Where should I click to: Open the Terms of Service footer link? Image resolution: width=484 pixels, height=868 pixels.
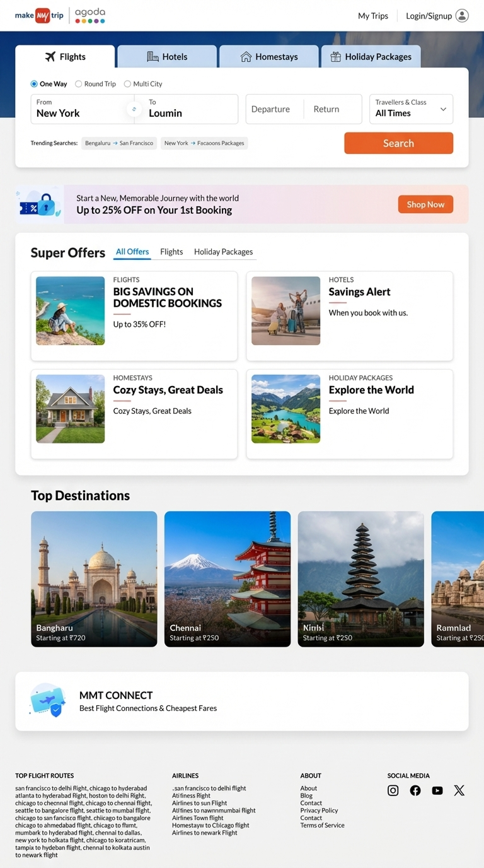click(x=322, y=825)
